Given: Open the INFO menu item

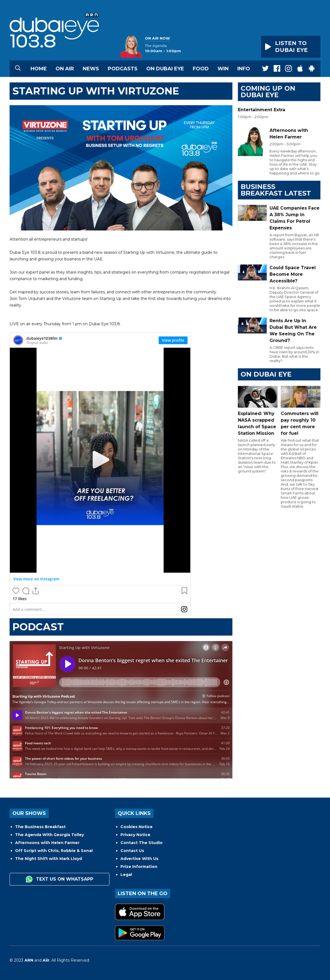Looking at the screenshot, I should click(x=243, y=68).
